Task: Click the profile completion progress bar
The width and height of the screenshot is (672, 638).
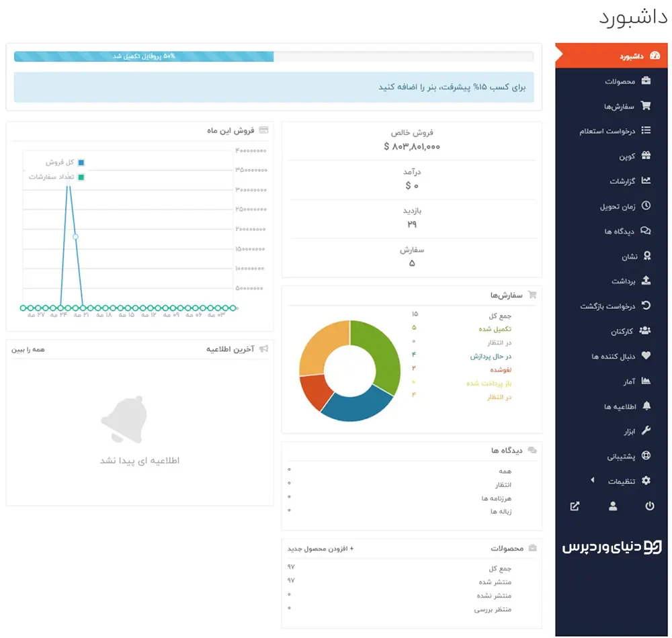Action: tap(274, 56)
